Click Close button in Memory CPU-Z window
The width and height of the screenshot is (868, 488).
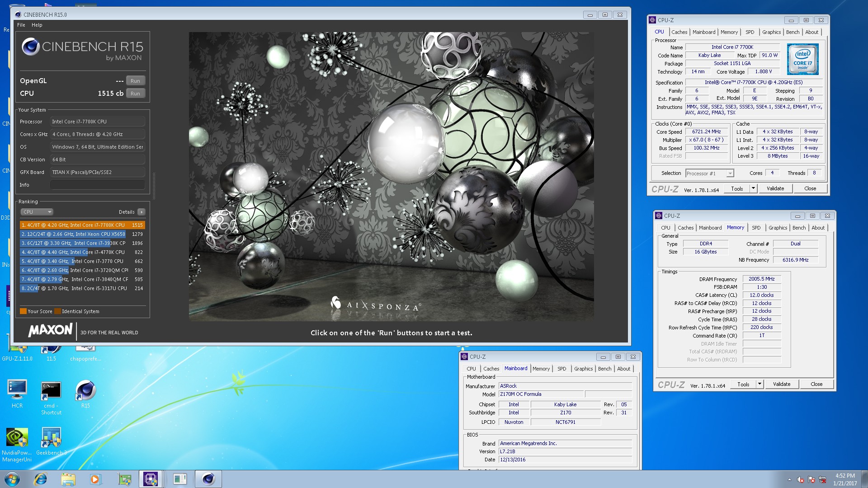pos(816,385)
